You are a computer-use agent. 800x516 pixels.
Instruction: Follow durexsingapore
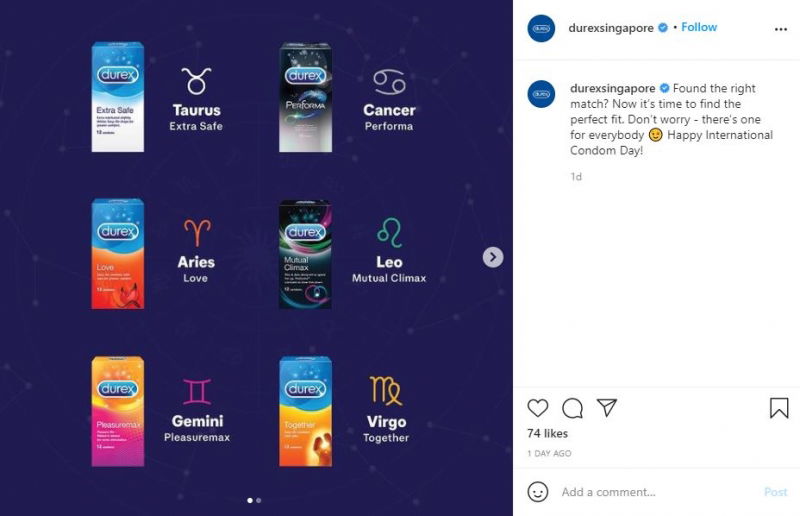[699, 27]
